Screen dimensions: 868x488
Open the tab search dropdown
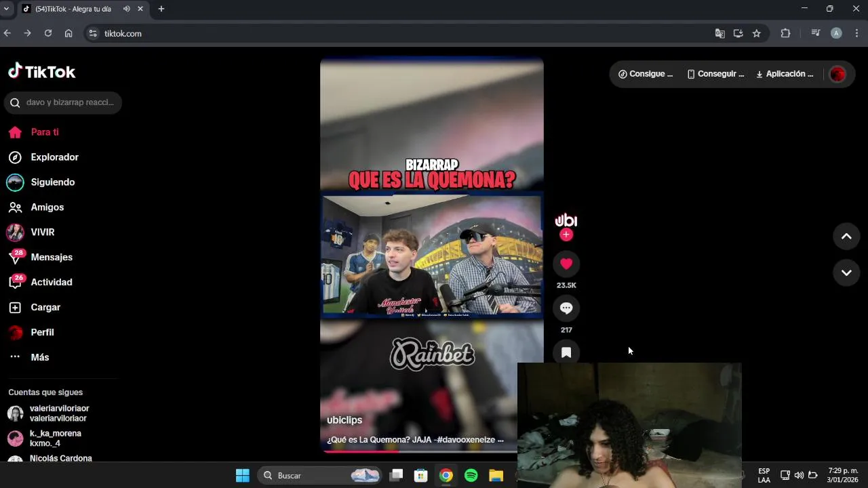pyautogui.click(x=6, y=9)
